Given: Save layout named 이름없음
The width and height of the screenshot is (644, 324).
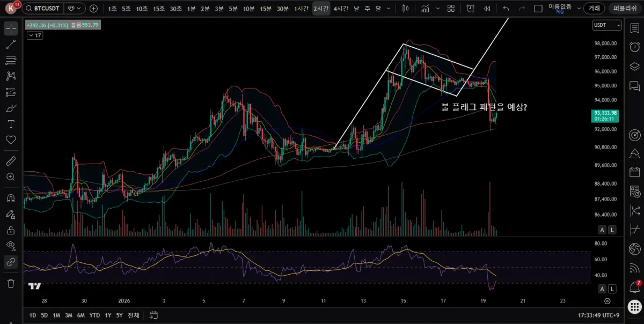Looking at the screenshot, I should 560,8.
